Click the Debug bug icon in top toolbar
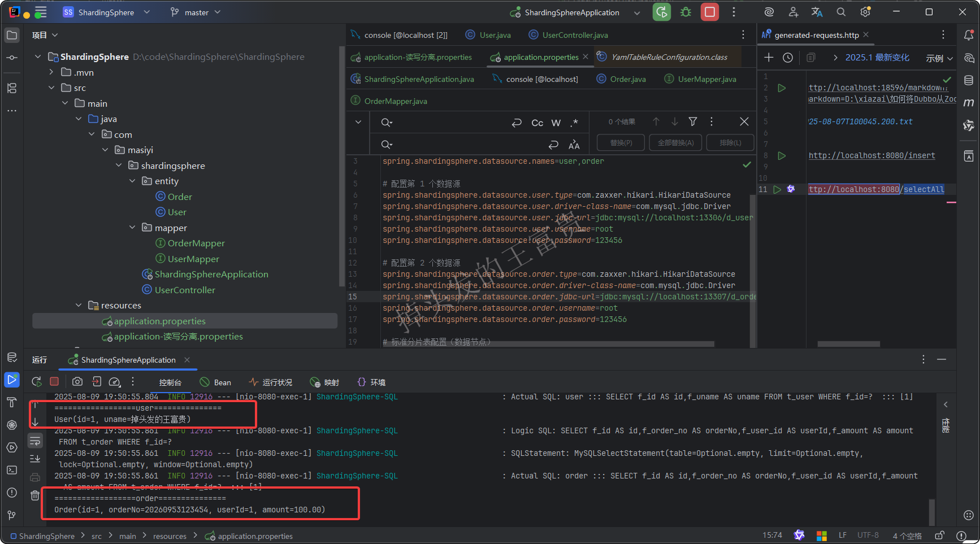 (x=686, y=12)
